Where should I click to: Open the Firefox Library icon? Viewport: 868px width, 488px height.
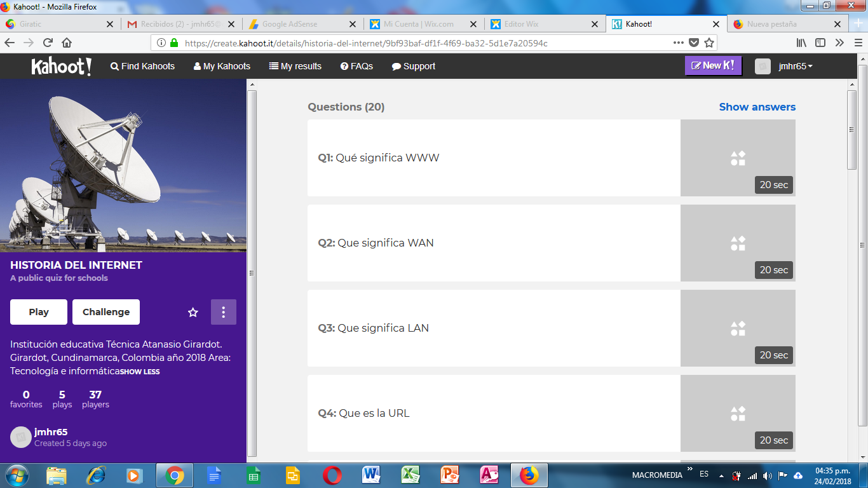pos(802,43)
